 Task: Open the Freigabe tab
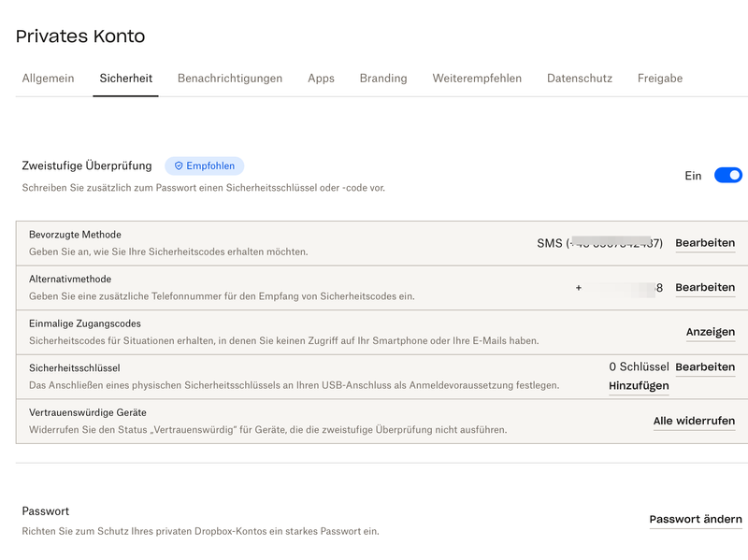(x=660, y=79)
